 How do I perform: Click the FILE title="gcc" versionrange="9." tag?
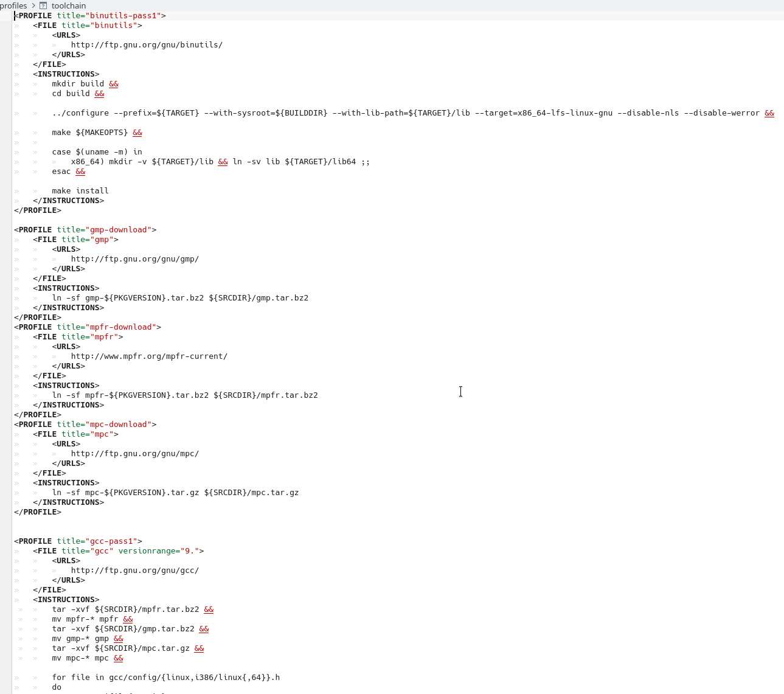pyautogui.click(x=119, y=551)
